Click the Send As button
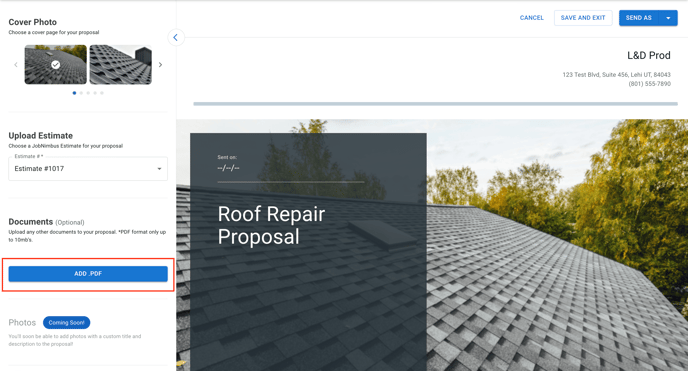This screenshot has height=371, width=688. pos(639,18)
